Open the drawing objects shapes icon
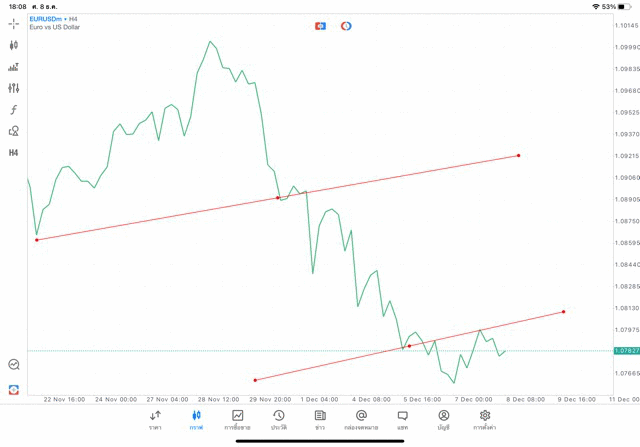Viewport: 640px width, 447px height. click(x=14, y=131)
